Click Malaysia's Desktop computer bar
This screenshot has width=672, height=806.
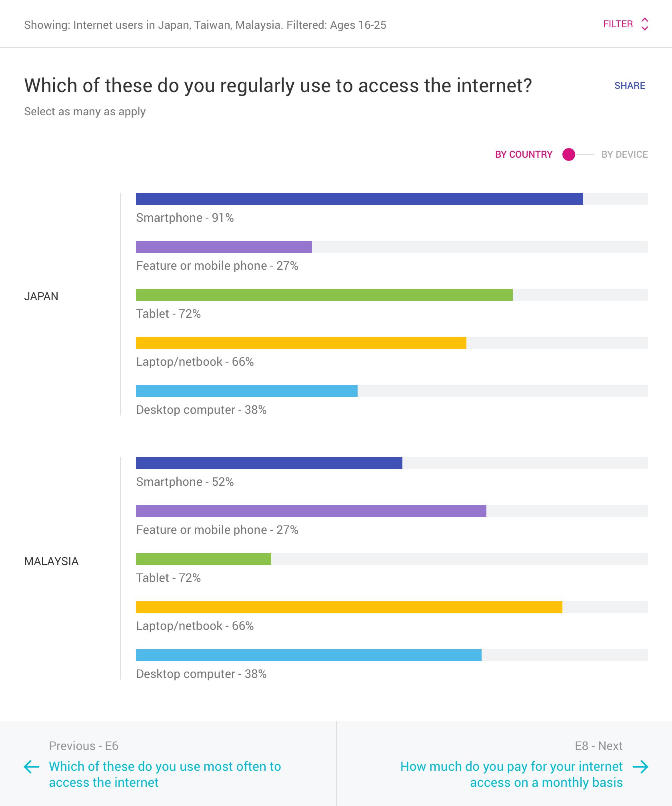coord(308,654)
